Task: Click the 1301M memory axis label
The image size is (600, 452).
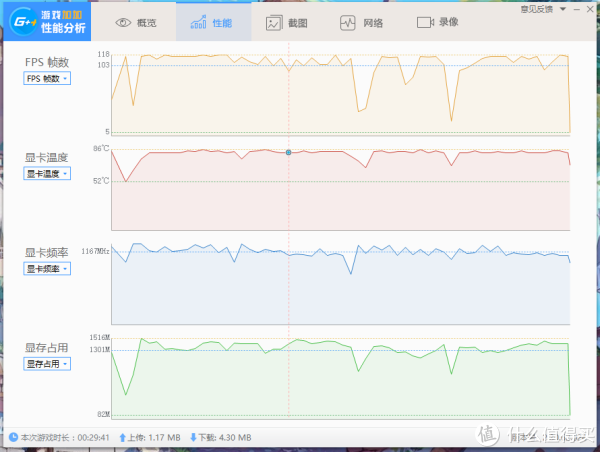Action: point(99,350)
